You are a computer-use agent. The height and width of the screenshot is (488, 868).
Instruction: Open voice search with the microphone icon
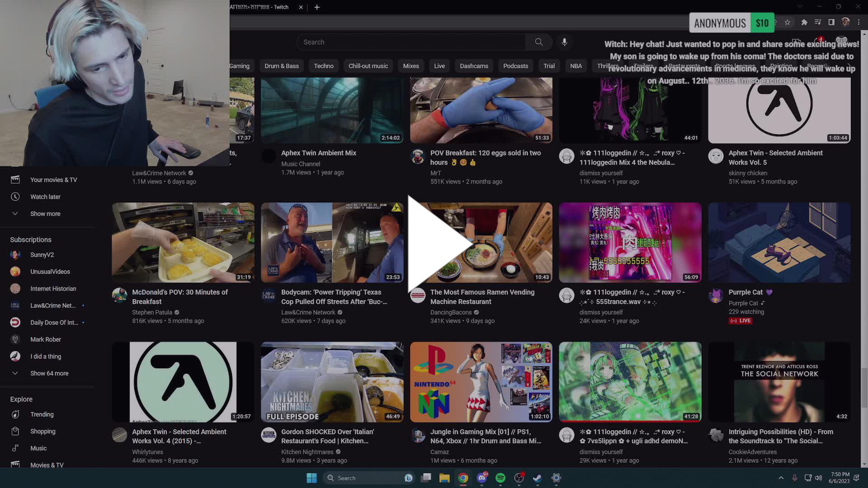(x=564, y=42)
